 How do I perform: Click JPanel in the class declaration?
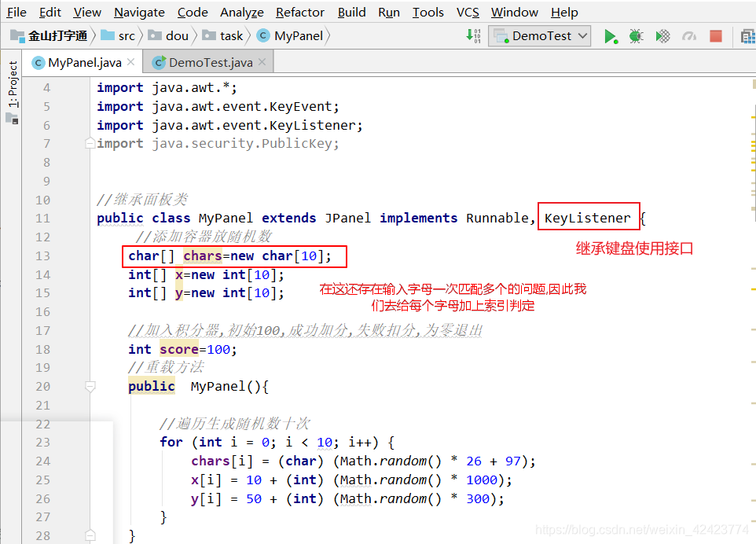[347, 218]
